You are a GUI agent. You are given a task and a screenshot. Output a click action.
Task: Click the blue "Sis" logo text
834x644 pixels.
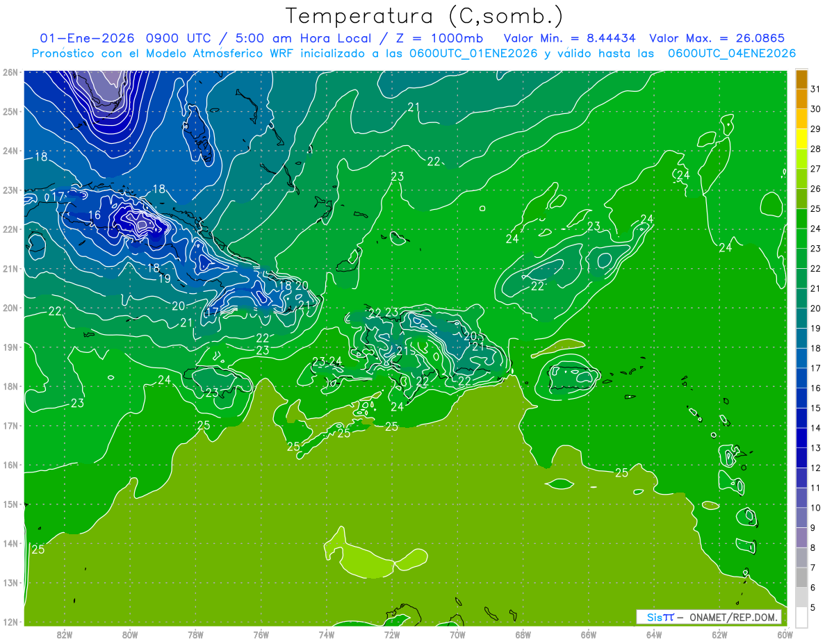click(x=655, y=617)
